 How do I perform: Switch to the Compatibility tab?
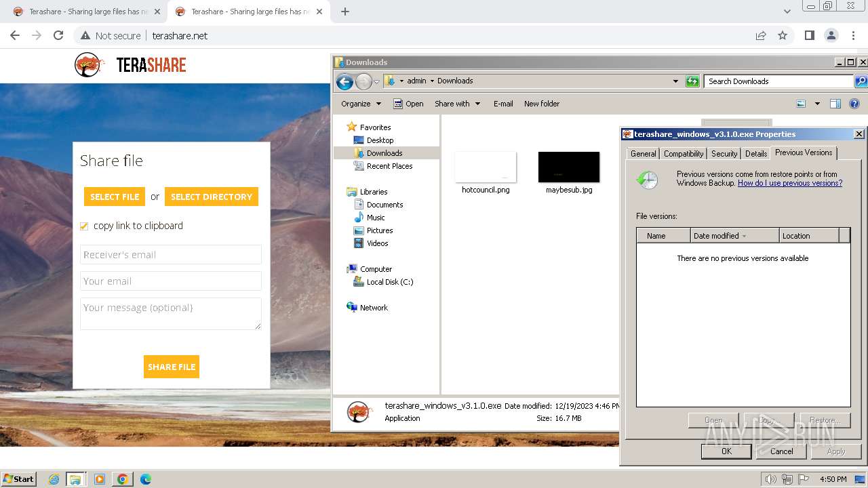[684, 154]
